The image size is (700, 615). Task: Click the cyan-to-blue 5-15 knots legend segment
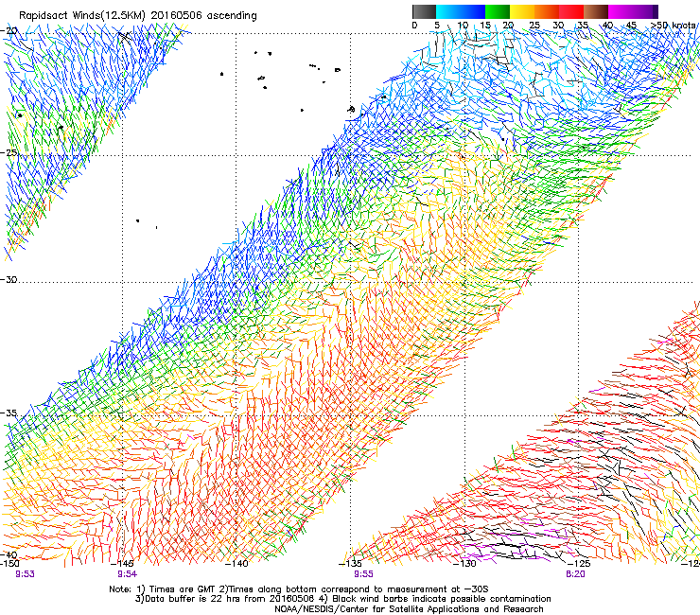coord(461,11)
